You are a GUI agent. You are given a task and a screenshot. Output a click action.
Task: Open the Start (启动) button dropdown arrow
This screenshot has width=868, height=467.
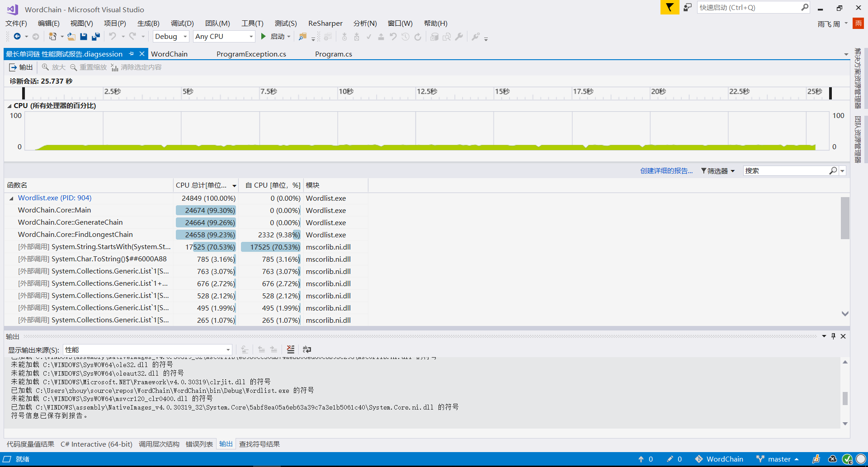289,37
